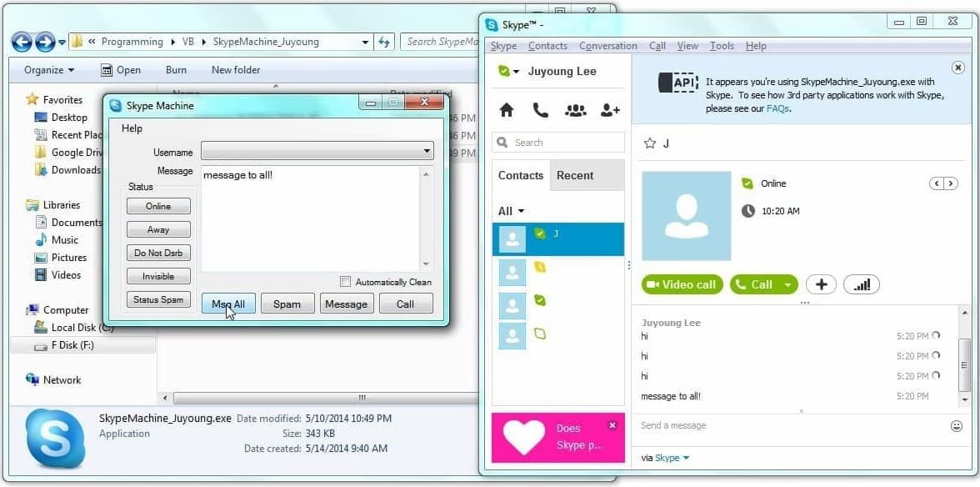The image size is (980, 487).
Task: Click the emoticon smiley in message box
Action: pos(956,426)
